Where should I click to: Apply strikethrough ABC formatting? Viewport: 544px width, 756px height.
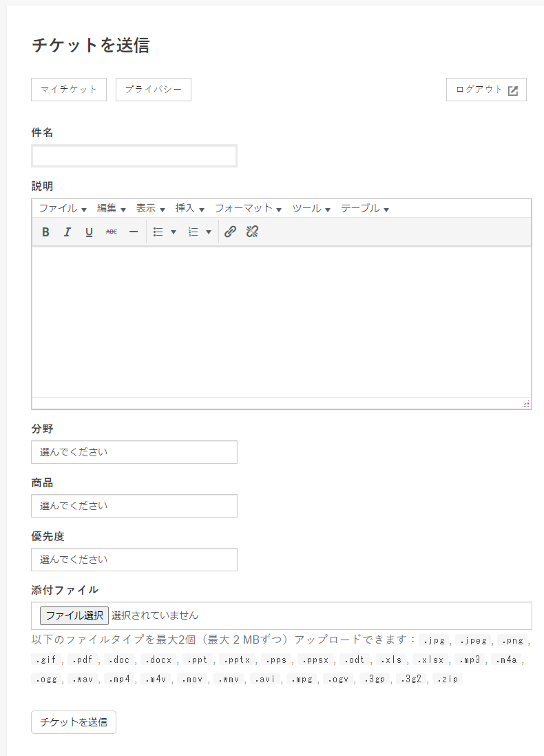pos(112,232)
